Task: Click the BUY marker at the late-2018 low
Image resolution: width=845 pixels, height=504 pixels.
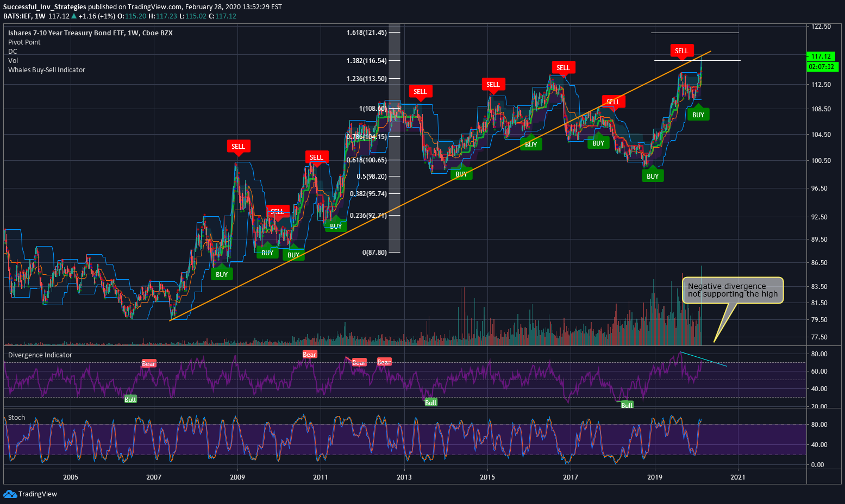Action: 653,175
